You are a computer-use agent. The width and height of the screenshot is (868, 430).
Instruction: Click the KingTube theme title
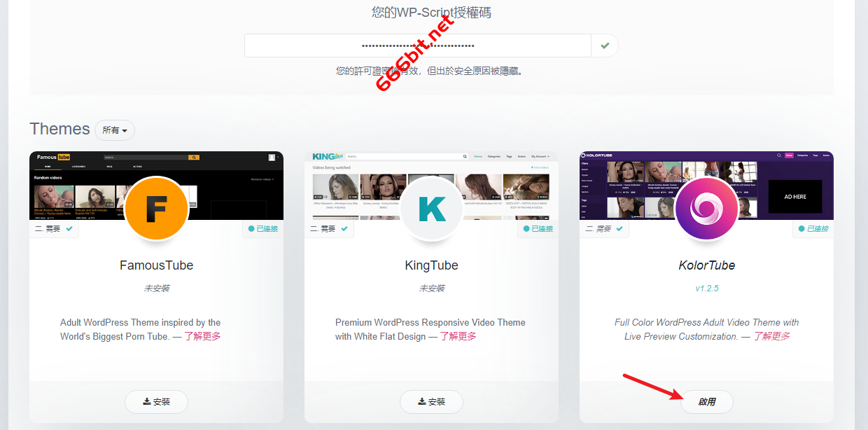431,265
